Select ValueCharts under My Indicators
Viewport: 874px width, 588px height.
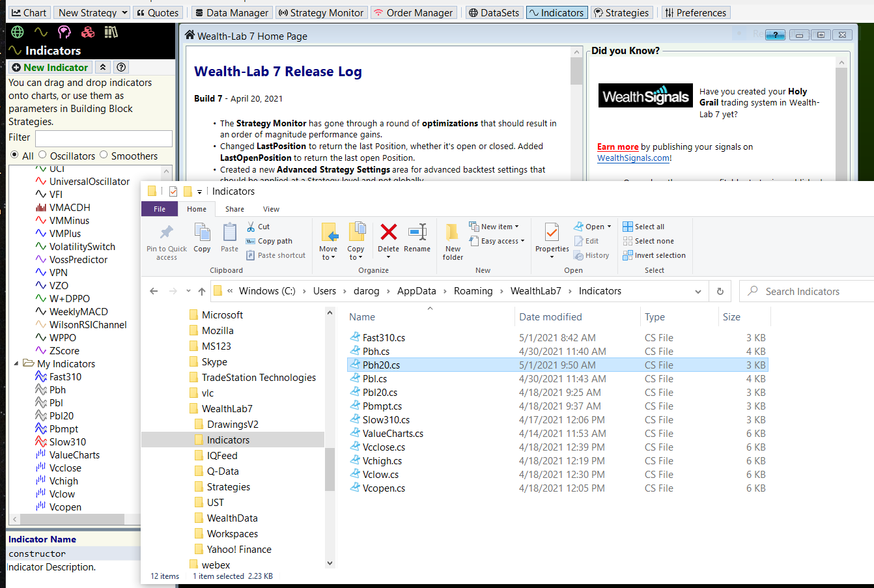(74, 455)
